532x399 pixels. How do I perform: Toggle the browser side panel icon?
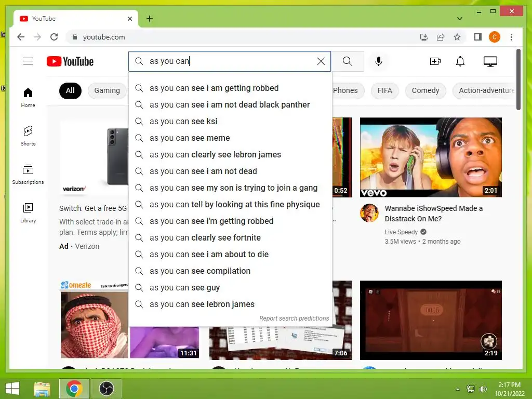point(478,37)
